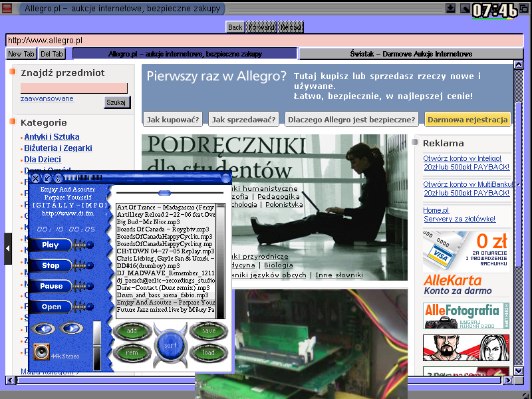Click the page scroll-up arrow
Viewport: 532px width, 399px height.
pyautogui.click(x=519, y=65)
